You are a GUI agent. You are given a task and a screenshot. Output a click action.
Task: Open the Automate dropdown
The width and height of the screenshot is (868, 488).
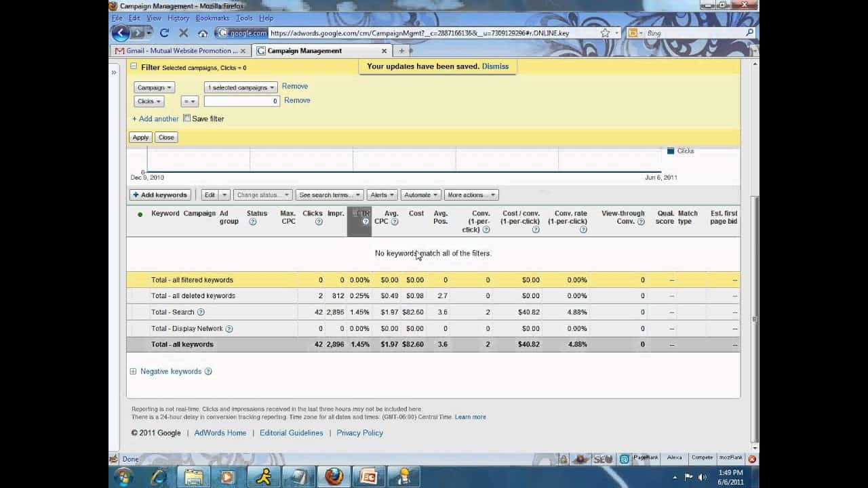point(421,195)
